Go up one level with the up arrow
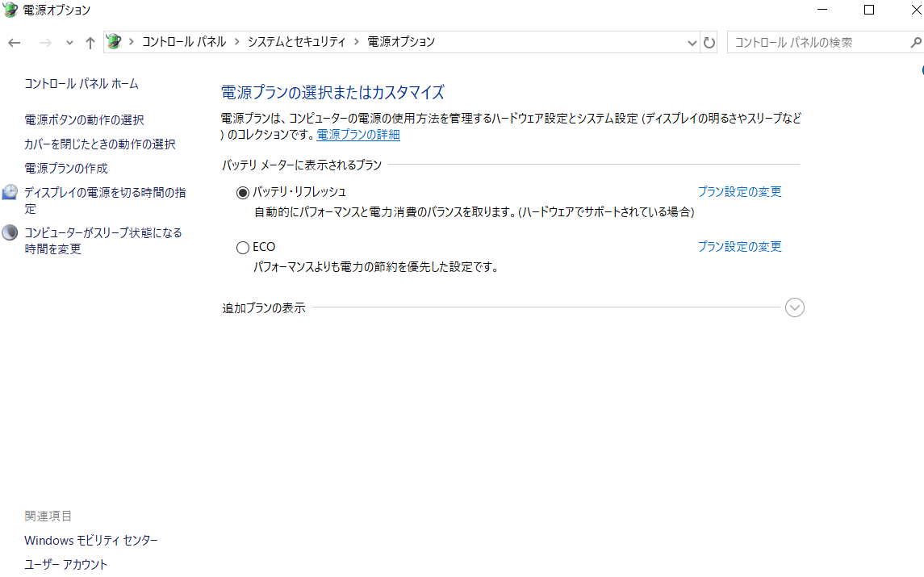This screenshot has height=577, width=924. [x=90, y=43]
